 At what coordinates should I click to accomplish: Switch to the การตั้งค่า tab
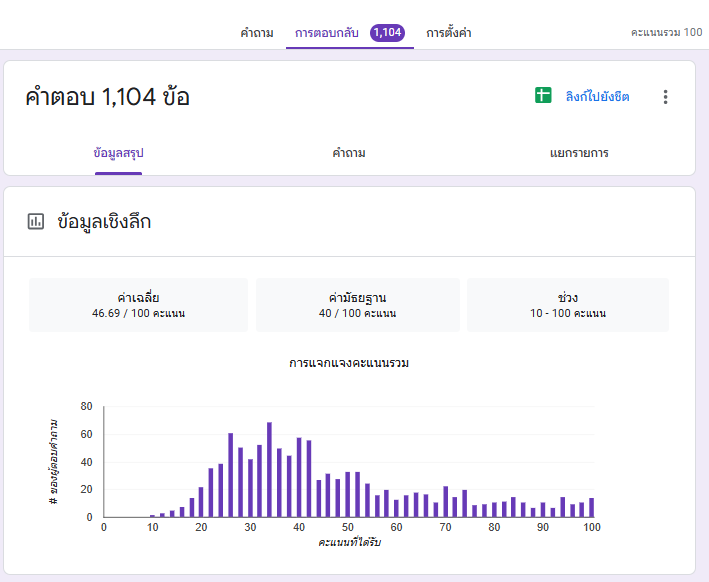pos(448,33)
